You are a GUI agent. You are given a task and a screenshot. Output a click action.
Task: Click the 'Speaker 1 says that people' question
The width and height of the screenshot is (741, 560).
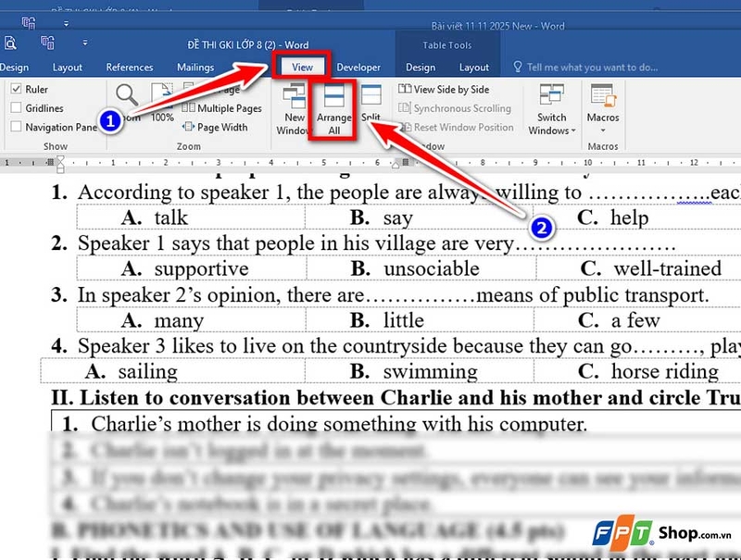[x=377, y=243]
